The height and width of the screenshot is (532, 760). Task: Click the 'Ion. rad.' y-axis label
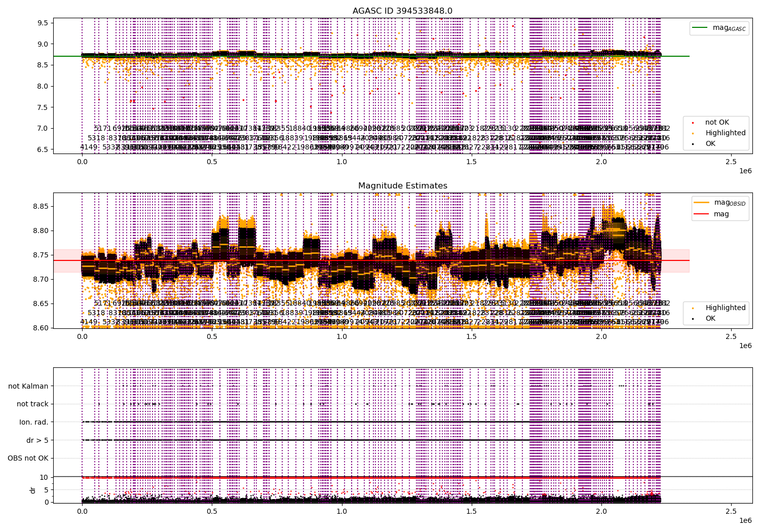pyautogui.click(x=34, y=423)
